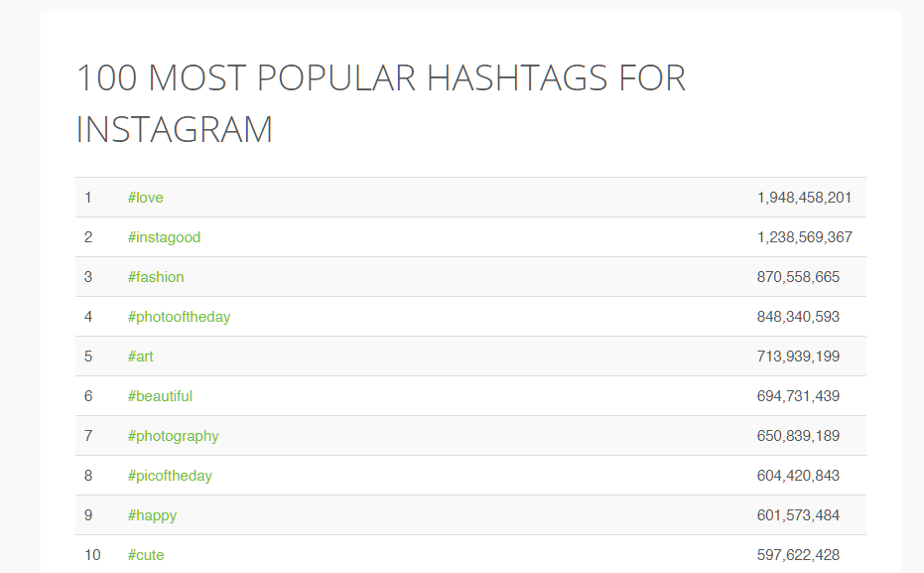Click the #instagood hashtag link
Image resolution: width=924 pixels, height=573 pixels.
[x=164, y=237]
